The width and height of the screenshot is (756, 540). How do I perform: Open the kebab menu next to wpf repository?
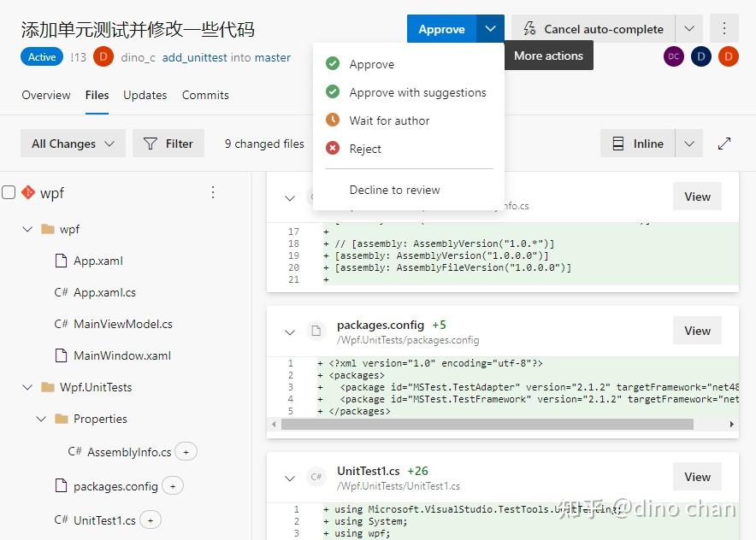(x=213, y=192)
